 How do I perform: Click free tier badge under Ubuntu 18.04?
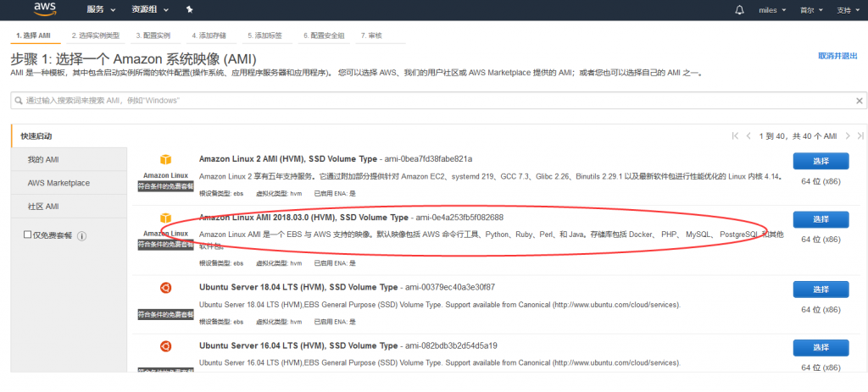pos(165,314)
